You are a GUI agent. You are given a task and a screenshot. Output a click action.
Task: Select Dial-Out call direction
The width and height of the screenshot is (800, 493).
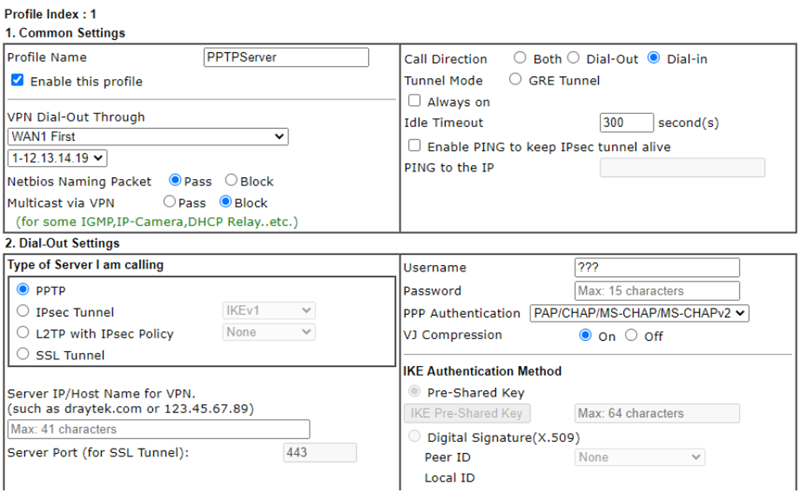click(574, 59)
